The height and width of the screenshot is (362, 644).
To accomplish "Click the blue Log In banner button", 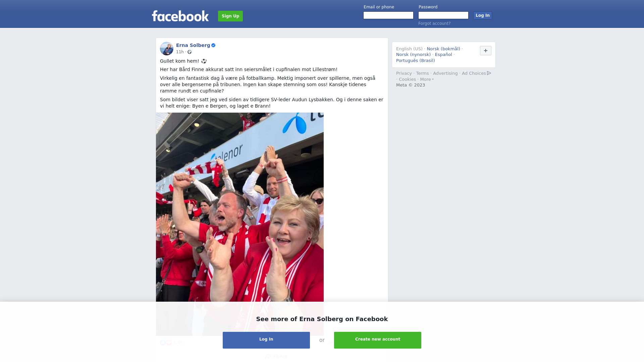I will 266,340.
